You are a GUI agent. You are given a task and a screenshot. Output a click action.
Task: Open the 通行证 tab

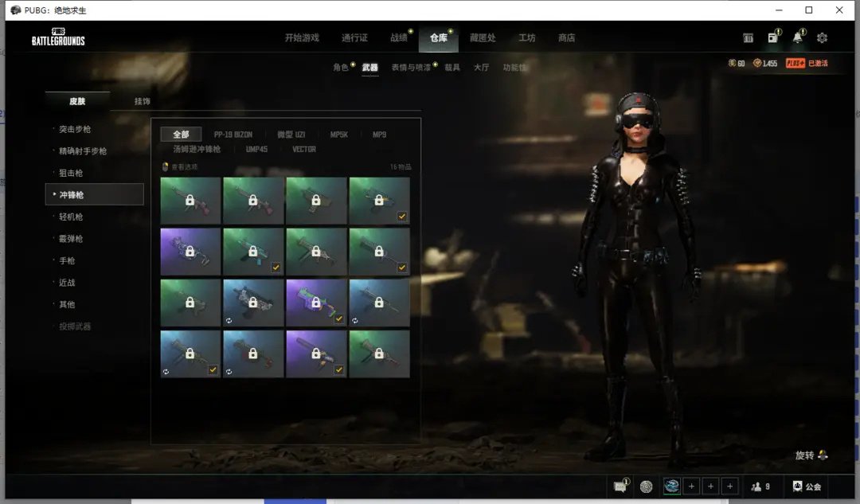click(x=354, y=38)
